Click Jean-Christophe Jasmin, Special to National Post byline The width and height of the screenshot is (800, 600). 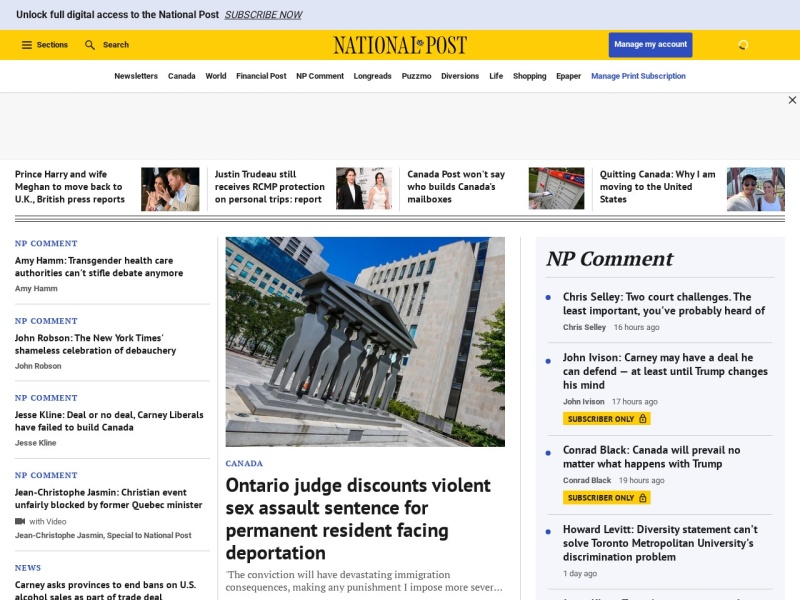tap(103, 536)
